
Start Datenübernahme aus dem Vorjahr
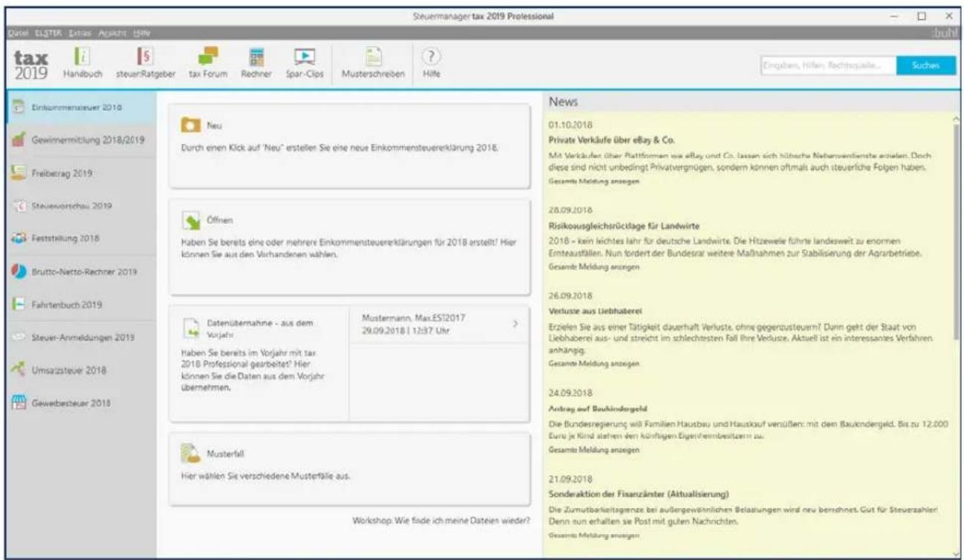[259, 363]
